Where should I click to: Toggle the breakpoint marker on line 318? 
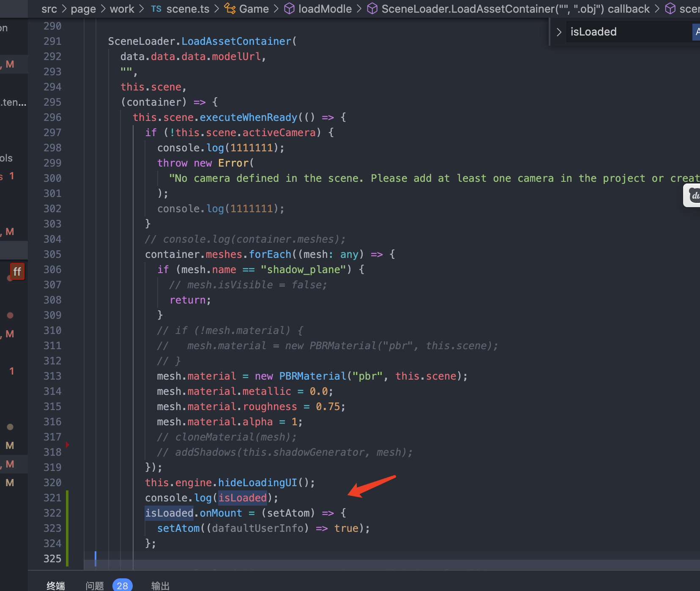pos(68,444)
